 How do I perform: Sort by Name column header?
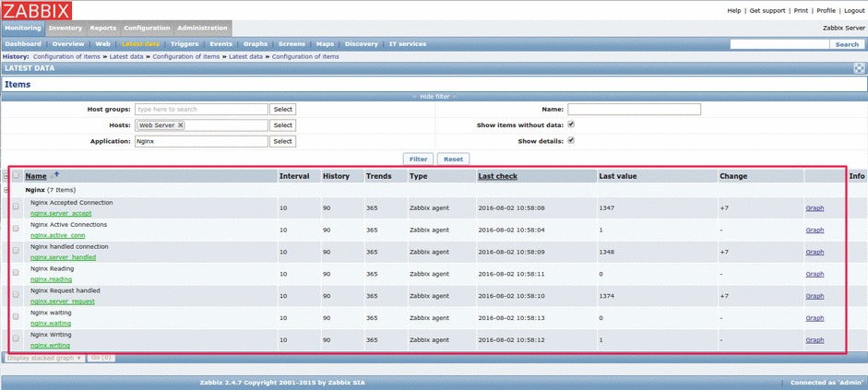(x=36, y=176)
